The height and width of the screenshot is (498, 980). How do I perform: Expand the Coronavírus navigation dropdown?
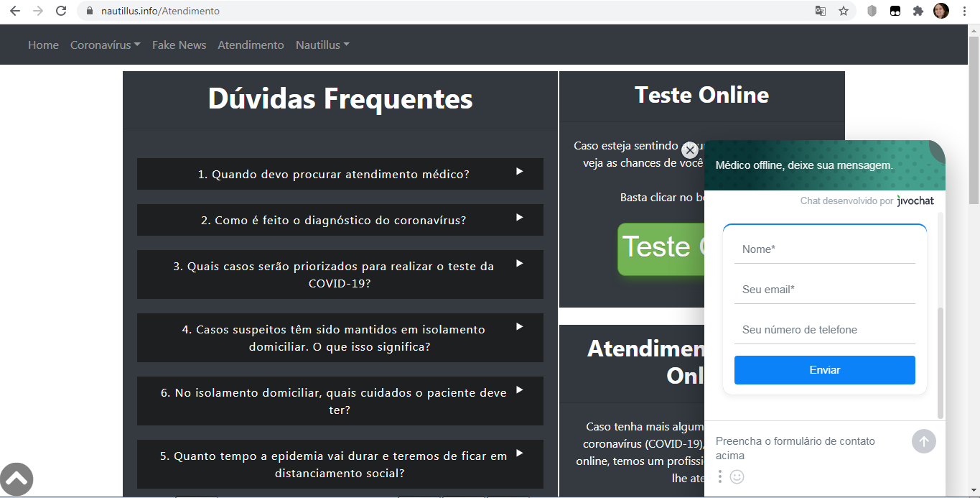coord(105,45)
